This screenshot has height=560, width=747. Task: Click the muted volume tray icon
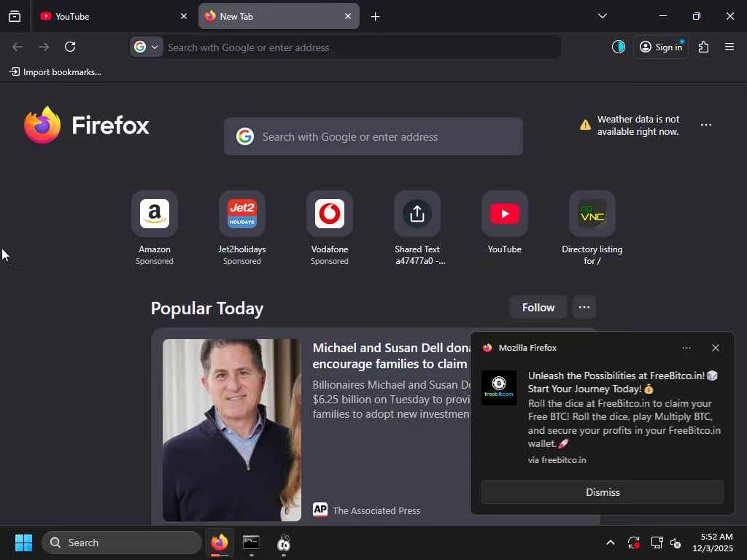pos(676,542)
